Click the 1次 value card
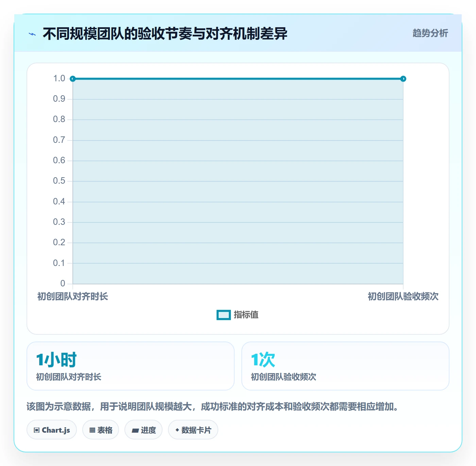 [345, 366]
